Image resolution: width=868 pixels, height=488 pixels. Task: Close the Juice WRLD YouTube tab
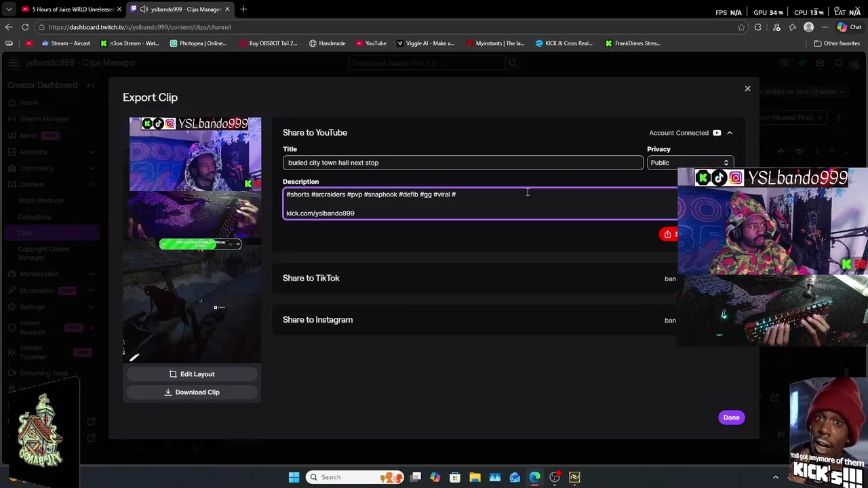(119, 9)
